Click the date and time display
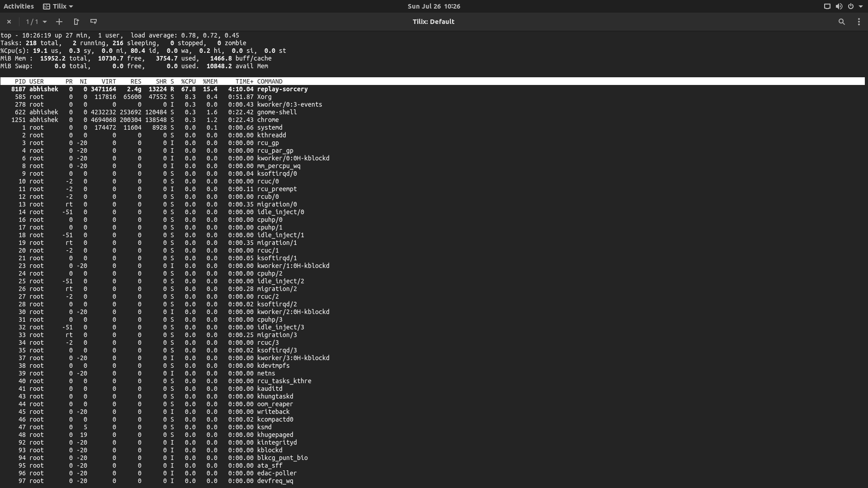This screenshot has width=868, height=488. 434,6
